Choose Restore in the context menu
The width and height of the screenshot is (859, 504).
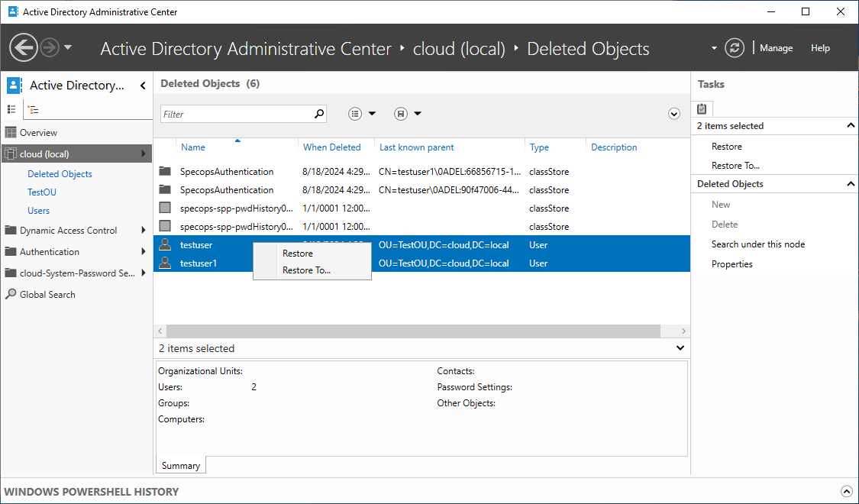pyautogui.click(x=298, y=253)
